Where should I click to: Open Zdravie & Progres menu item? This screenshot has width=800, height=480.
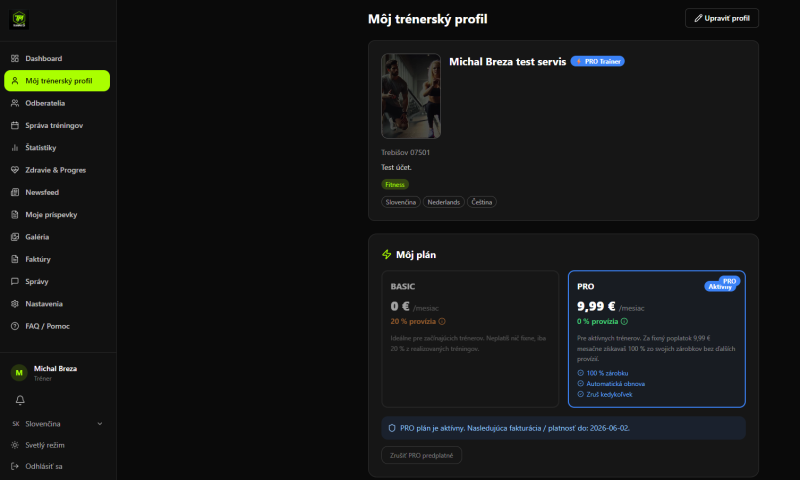click(x=57, y=170)
